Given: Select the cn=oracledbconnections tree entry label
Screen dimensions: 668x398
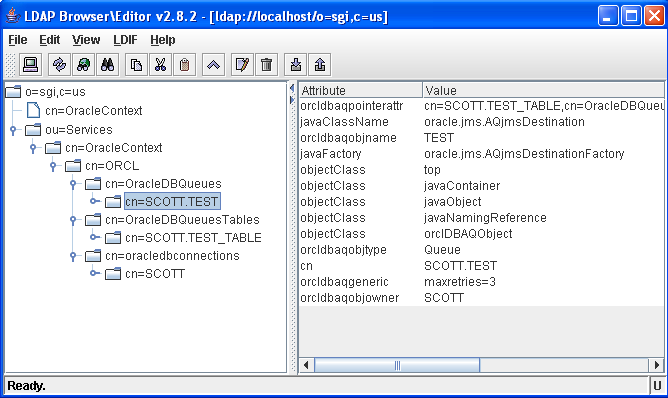Looking at the screenshot, I should (x=173, y=256).
